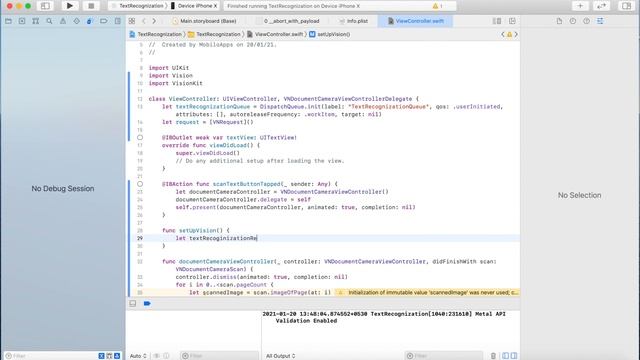Toggle the console pane button

(514, 356)
